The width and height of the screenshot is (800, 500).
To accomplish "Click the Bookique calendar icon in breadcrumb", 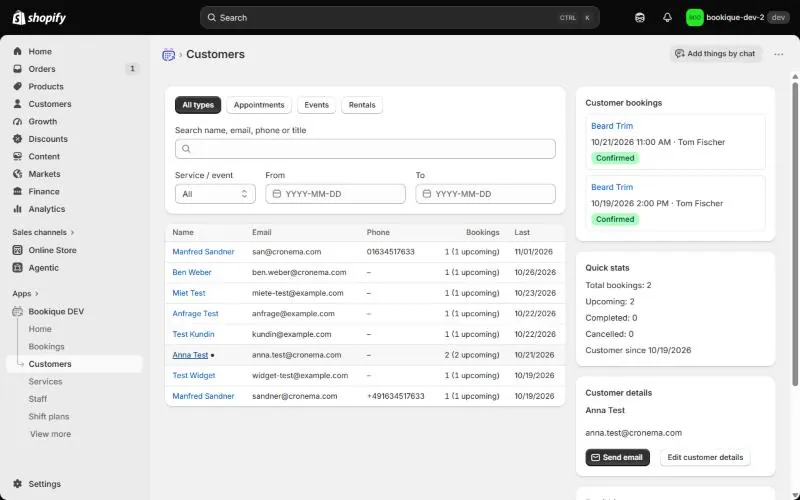I will click(168, 55).
